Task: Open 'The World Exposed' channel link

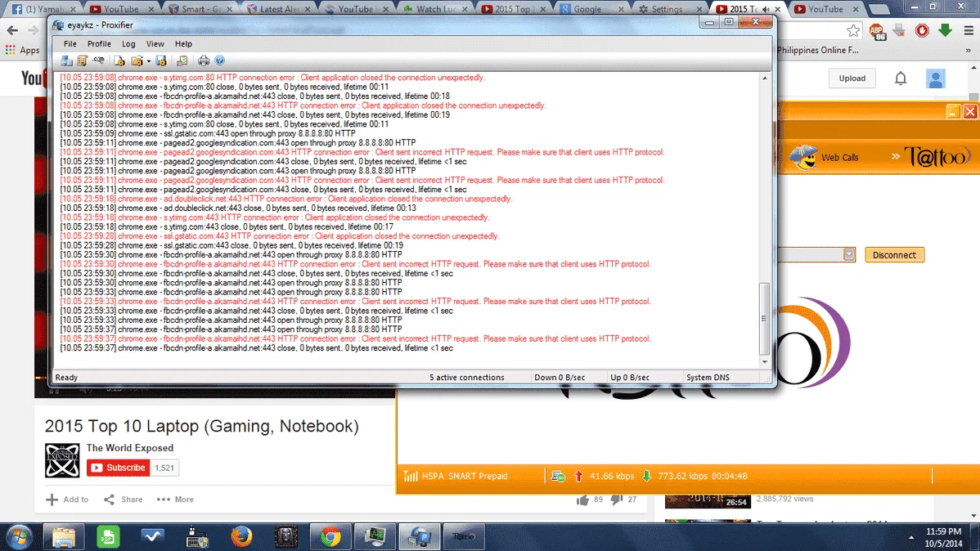Action: coord(129,448)
